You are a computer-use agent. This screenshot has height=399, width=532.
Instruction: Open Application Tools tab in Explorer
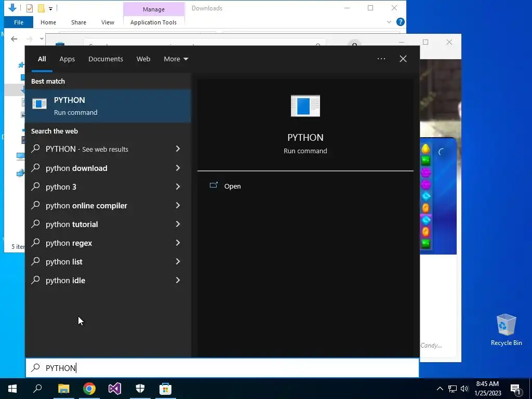[x=153, y=22]
